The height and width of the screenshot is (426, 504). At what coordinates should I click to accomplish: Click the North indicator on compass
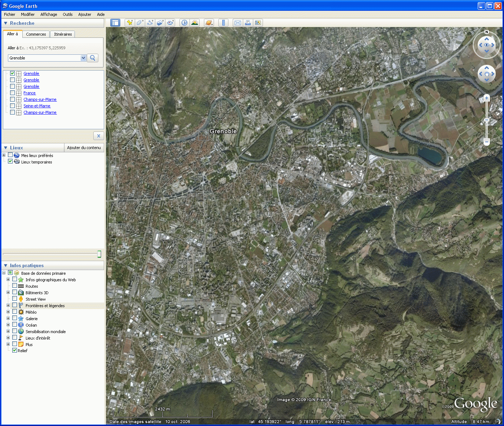pyautogui.click(x=487, y=32)
